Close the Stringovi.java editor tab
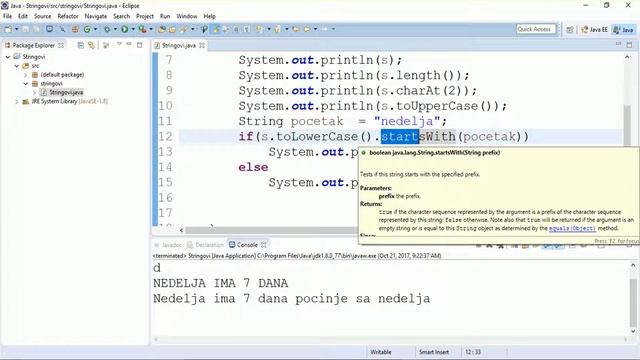 point(202,45)
